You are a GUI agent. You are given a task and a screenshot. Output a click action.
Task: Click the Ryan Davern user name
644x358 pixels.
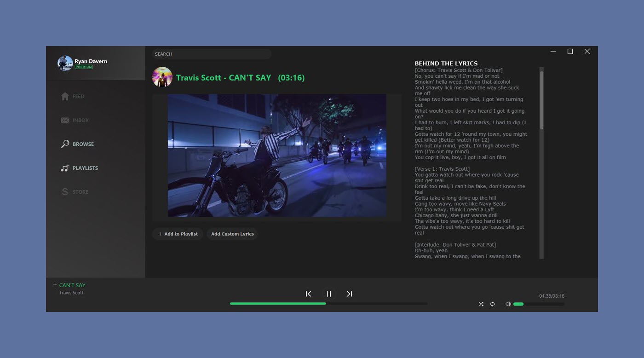tap(91, 61)
